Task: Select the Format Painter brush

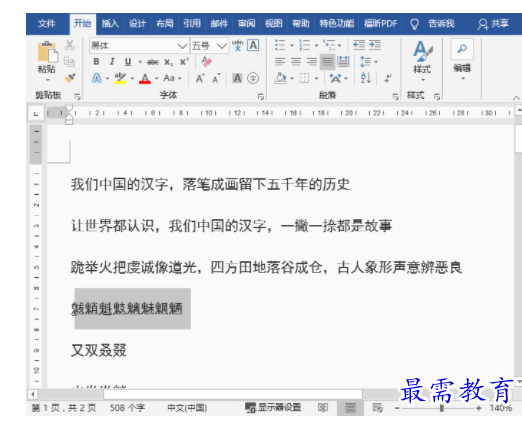Action: click(70, 78)
